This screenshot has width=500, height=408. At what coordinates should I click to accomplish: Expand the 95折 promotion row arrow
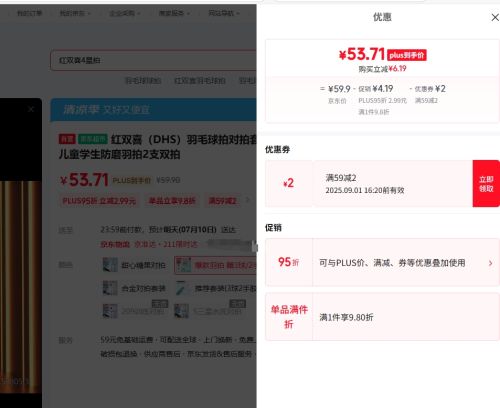pos(490,263)
